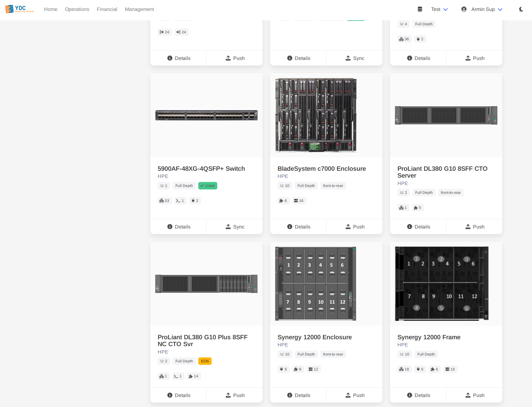This screenshot has height=407, width=532.
Task: Click the Synergy 12000 Frame title
Action: (429, 337)
